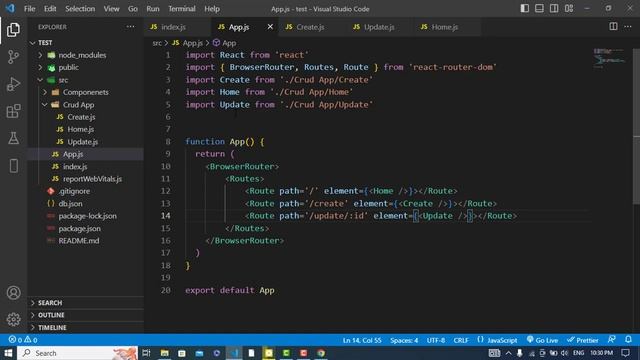Click CRLF end of line selector
Viewport: 640px width, 360px height.
[461, 340]
